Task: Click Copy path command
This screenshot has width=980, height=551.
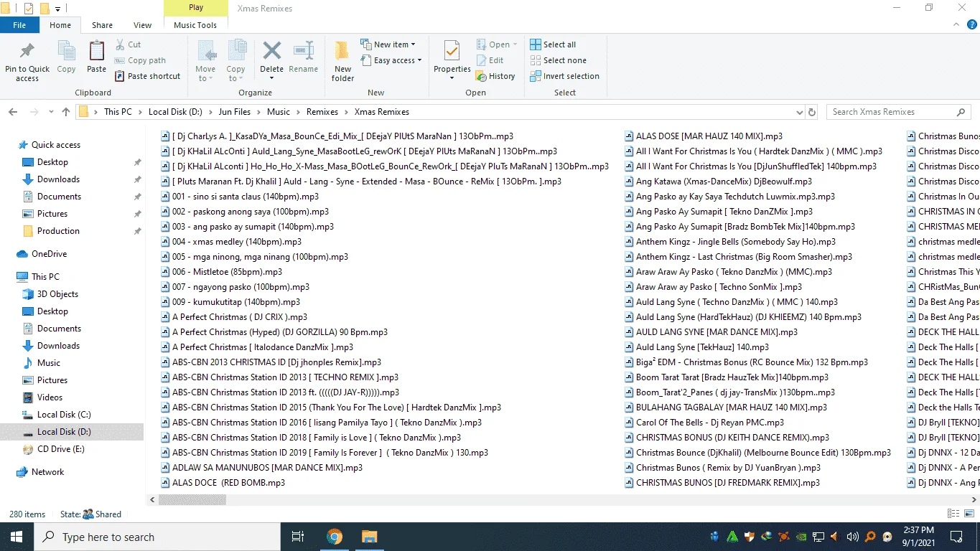Action: click(x=140, y=60)
